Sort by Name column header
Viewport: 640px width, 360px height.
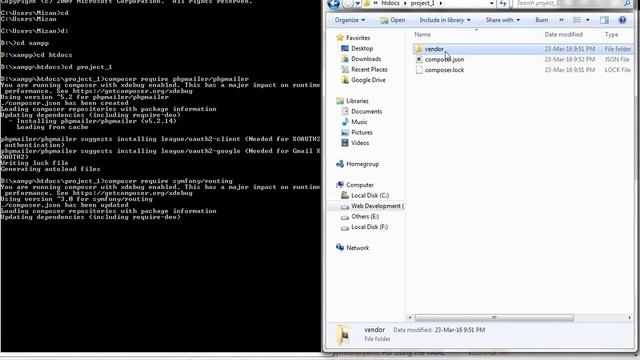click(422, 35)
